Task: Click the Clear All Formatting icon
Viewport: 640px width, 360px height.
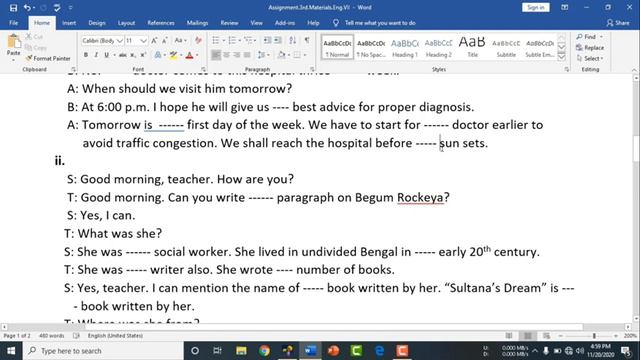Action: point(198,40)
